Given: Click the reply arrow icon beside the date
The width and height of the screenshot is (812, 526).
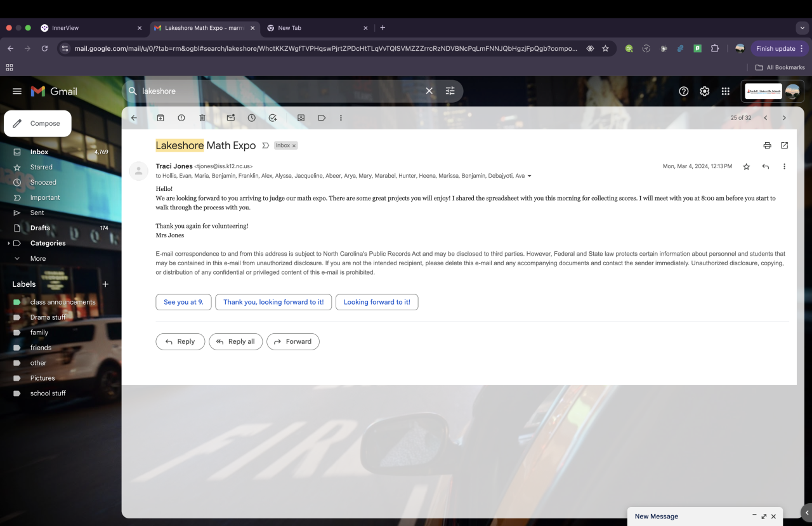Looking at the screenshot, I should (766, 166).
